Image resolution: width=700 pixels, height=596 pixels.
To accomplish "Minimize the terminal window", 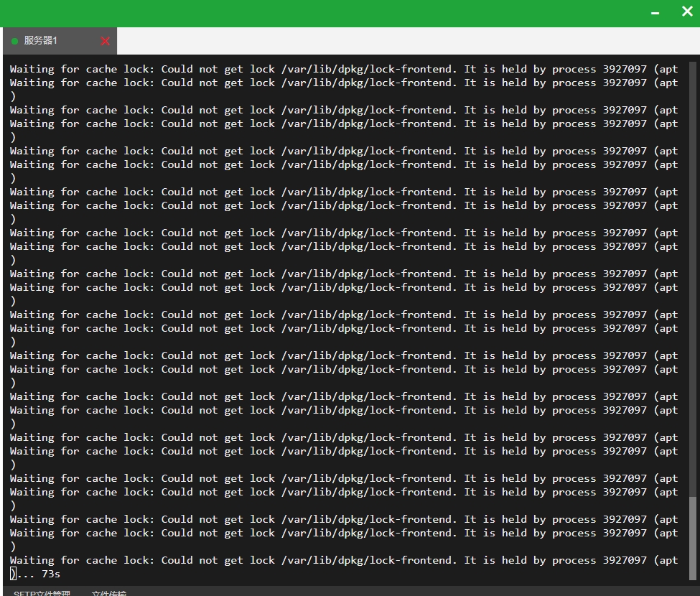I will point(655,14).
